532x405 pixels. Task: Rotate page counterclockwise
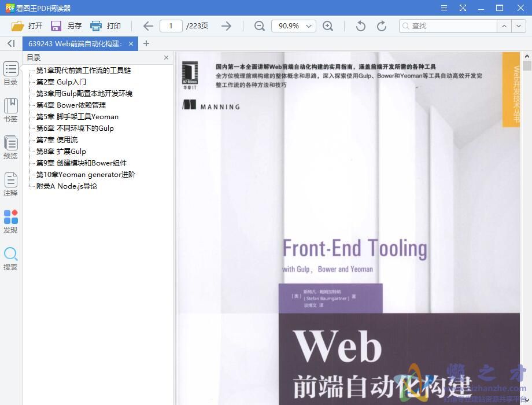click(360, 26)
